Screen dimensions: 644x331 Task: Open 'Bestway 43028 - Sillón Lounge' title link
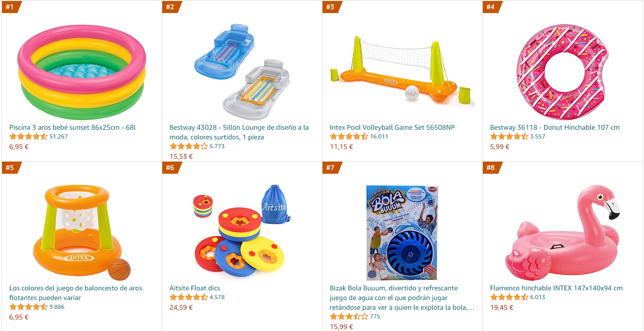(x=239, y=132)
